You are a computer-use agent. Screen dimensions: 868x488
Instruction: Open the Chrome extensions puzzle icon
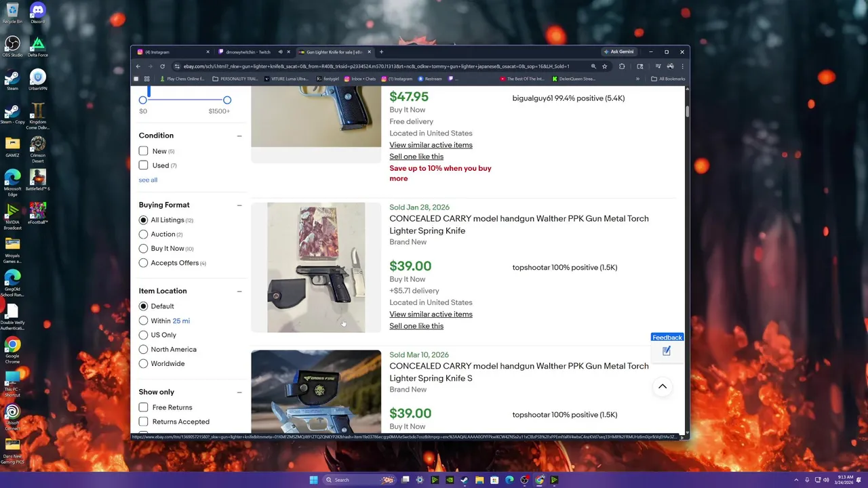(622, 66)
